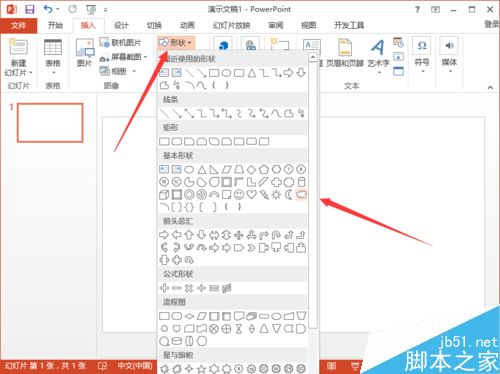
Task: Collapse the ribbon with the chevron arrow
Action: [x=490, y=87]
